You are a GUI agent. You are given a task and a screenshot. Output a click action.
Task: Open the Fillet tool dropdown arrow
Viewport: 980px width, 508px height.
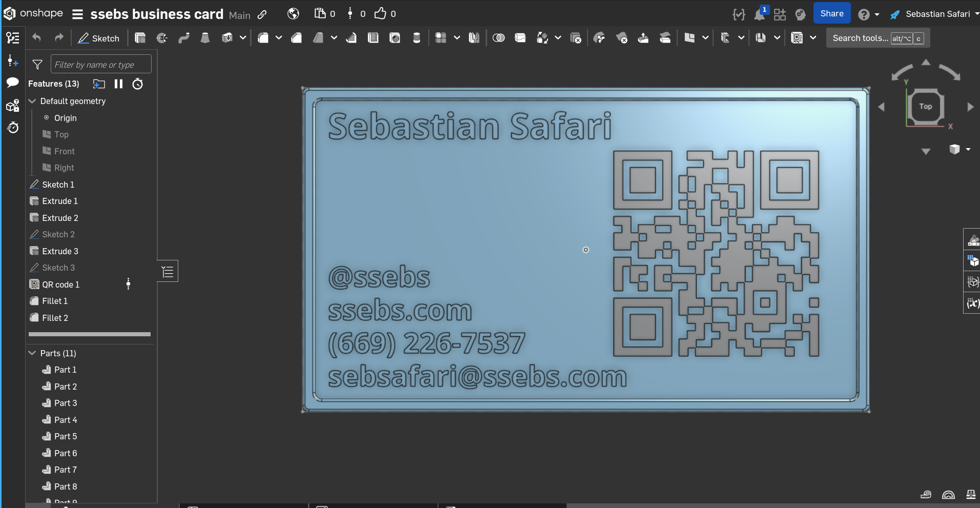(279, 38)
